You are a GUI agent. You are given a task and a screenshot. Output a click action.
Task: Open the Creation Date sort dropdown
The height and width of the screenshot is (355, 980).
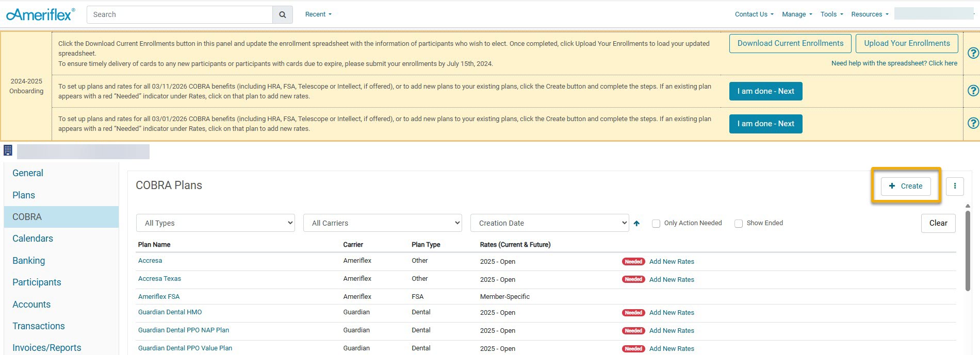pyautogui.click(x=549, y=223)
